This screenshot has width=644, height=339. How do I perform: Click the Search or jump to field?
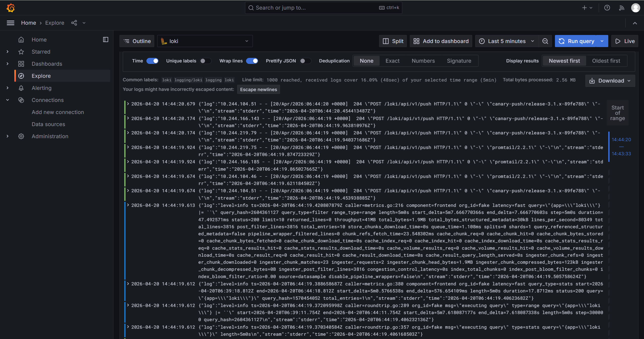324,8
